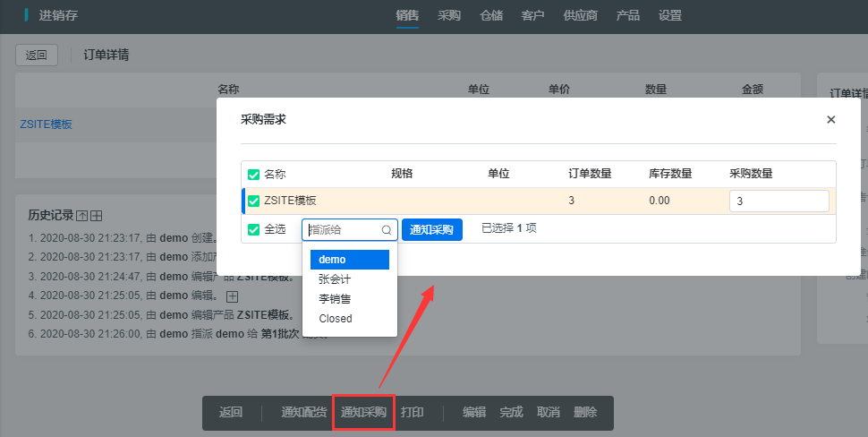Select Closed in the dropdown list
Viewport: 868px width, 437px height.
[x=336, y=318]
